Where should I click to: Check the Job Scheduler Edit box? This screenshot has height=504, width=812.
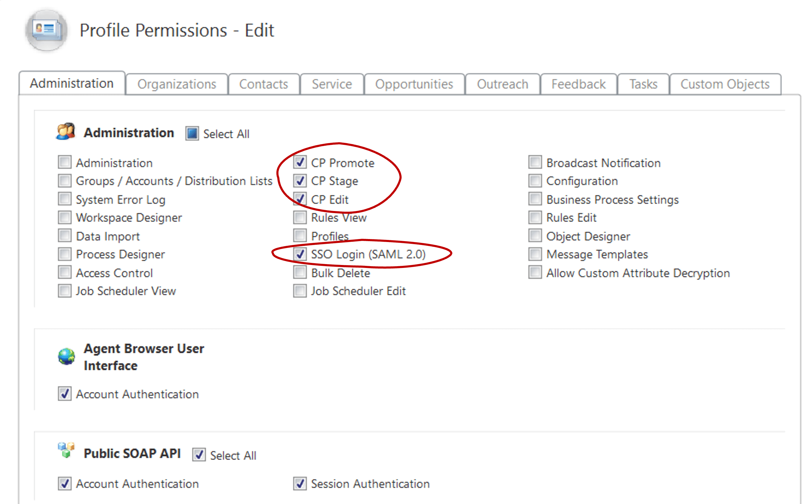300,291
